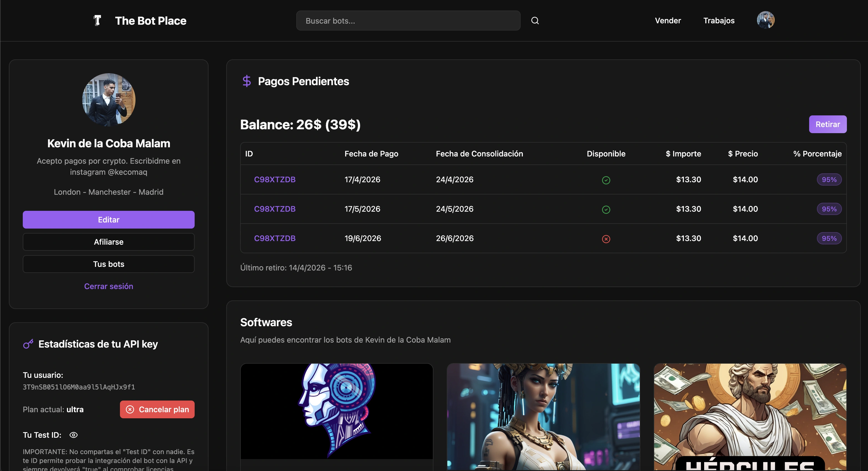
Task: Click the Retirar balance button
Action: [827, 124]
